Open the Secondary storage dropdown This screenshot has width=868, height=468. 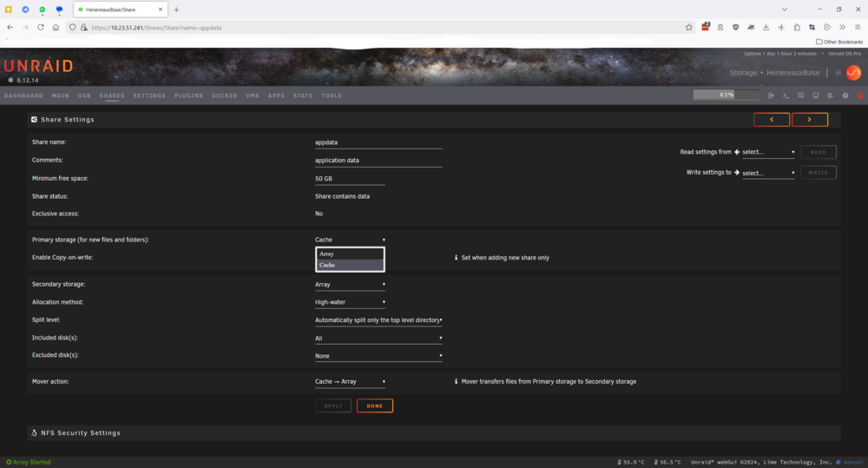click(350, 285)
